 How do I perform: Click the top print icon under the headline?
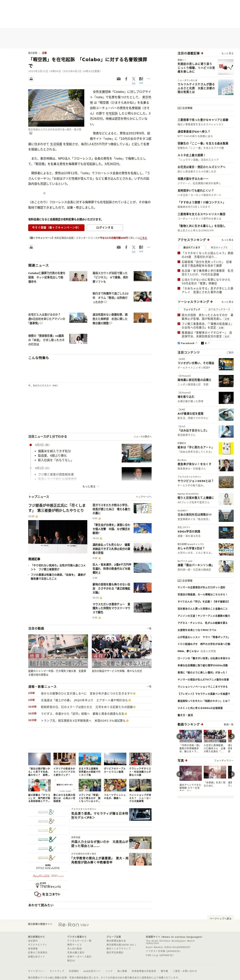point(31,79)
